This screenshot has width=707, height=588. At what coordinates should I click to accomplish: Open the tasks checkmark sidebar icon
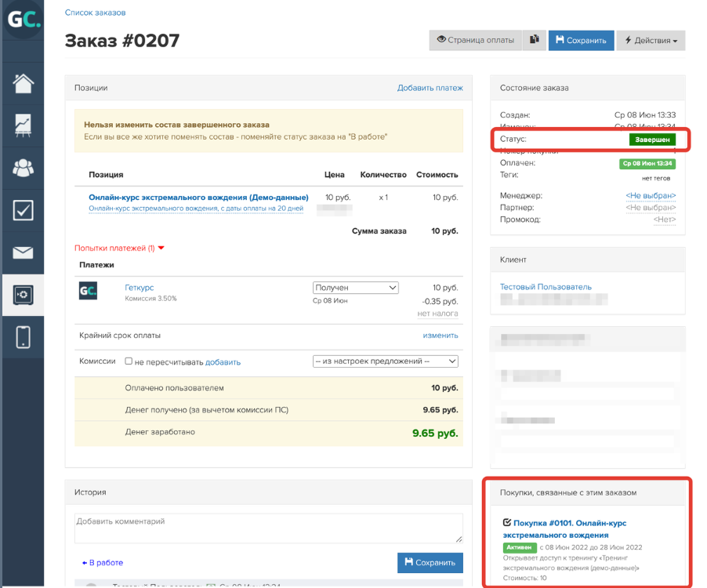pyautogui.click(x=23, y=210)
